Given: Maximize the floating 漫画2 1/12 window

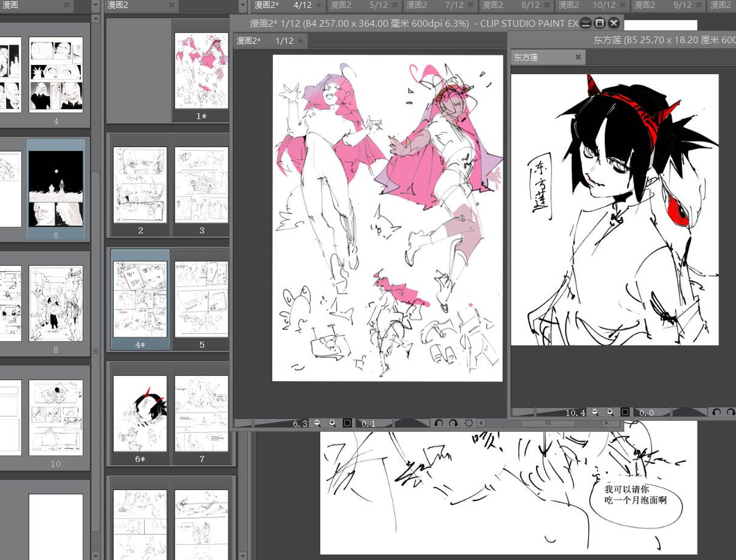Looking at the screenshot, I should coord(600,24).
